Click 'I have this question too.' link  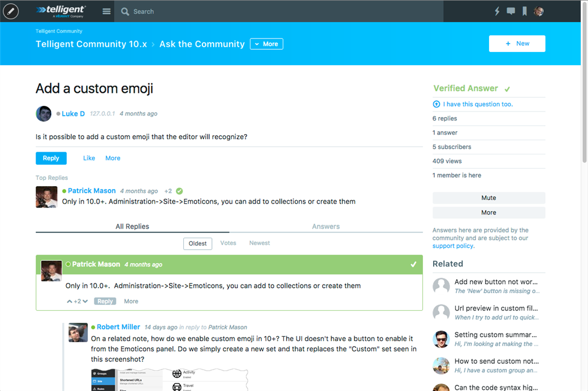(478, 104)
